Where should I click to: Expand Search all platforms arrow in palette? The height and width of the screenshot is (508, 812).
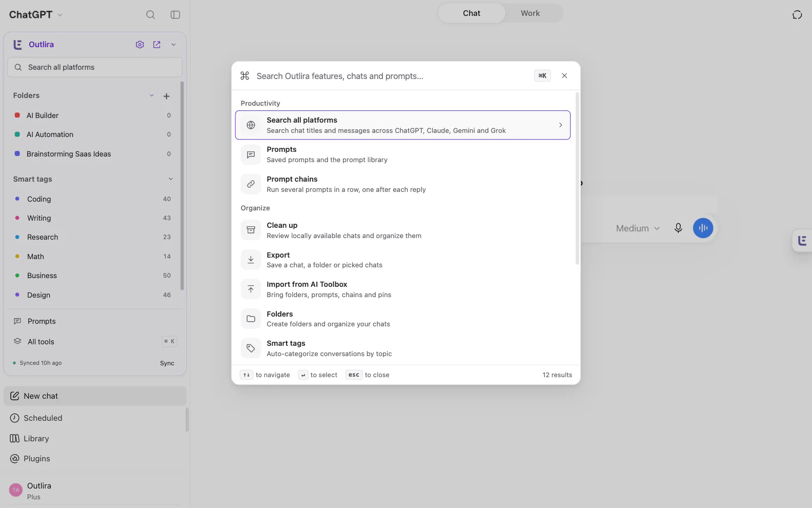click(x=561, y=125)
